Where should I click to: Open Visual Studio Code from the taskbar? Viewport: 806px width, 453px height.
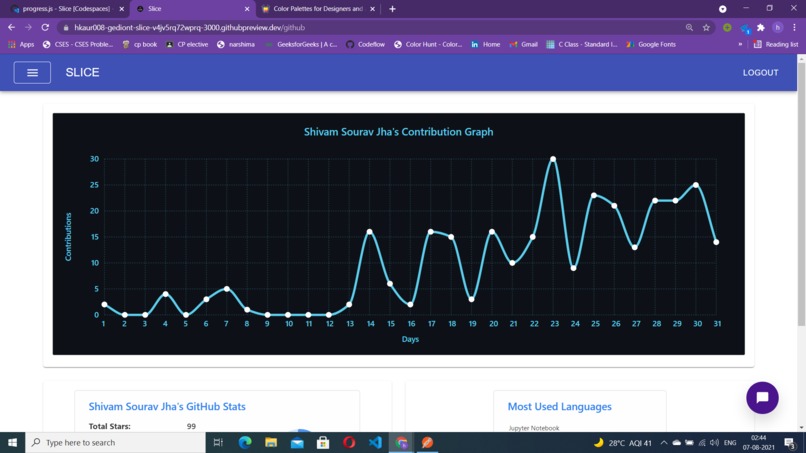pos(375,442)
